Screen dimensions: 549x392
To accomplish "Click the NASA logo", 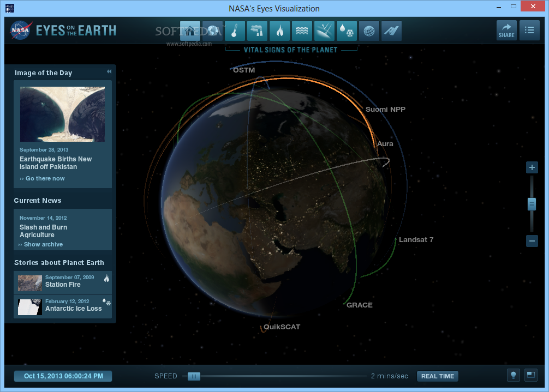I will pyautogui.click(x=21, y=31).
